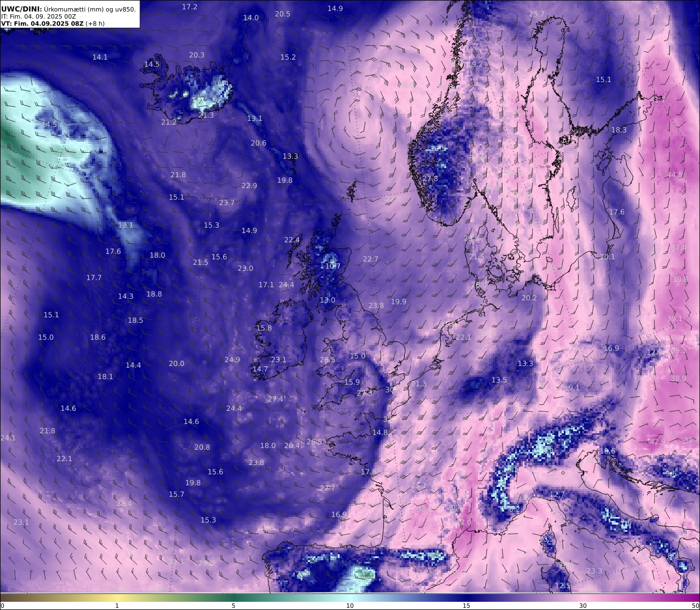Pick the green section of the color scale
700x610 pixels.
coord(235,597)
